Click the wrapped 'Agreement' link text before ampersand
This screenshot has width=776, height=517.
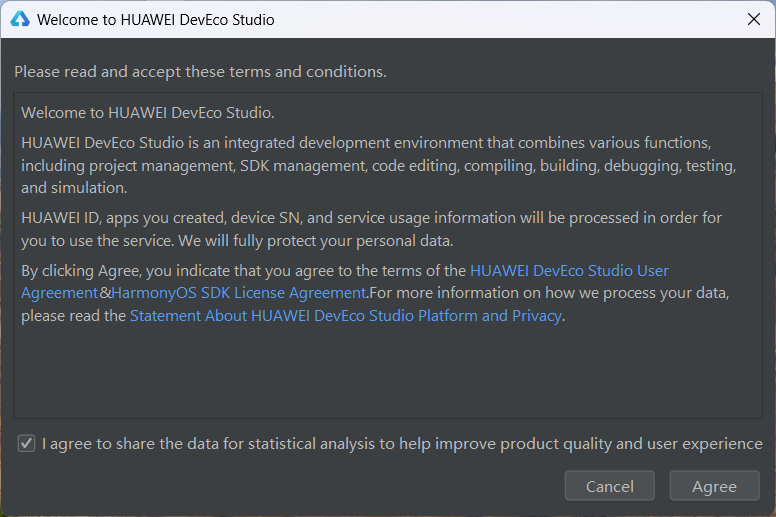[60, 293]
